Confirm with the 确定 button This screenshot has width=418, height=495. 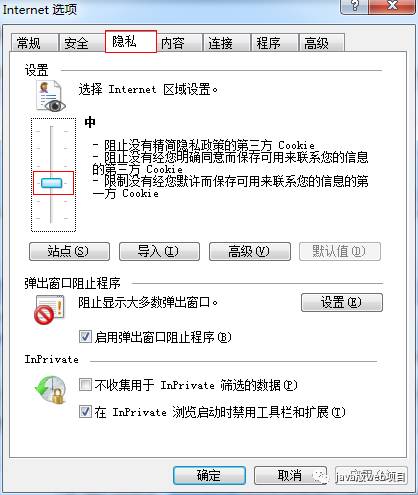click(209, 475)
